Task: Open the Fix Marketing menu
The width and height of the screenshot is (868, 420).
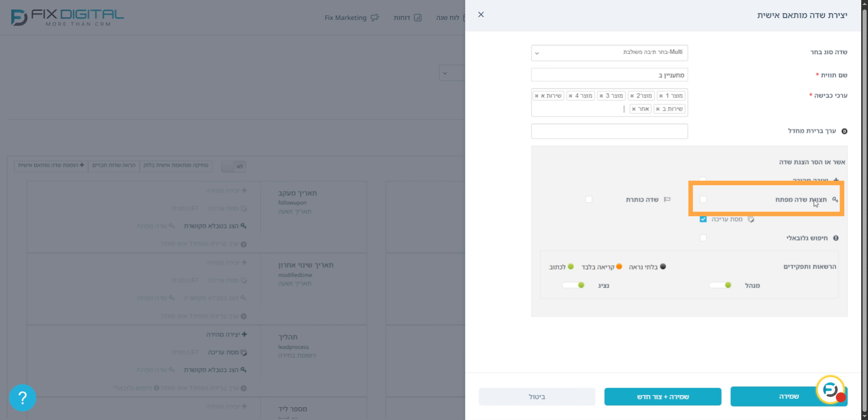Action: coord(351,18)
